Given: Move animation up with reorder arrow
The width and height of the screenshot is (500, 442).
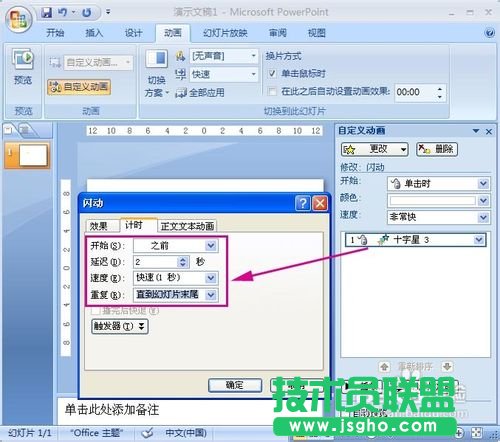Looking at the screenshot, I should pos(384,367).
